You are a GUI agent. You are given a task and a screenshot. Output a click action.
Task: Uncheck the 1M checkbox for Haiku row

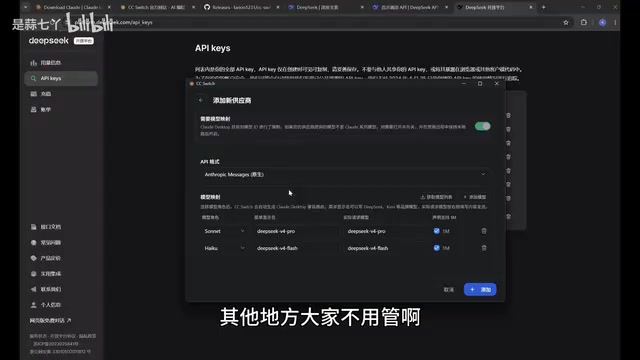point(436,248)
